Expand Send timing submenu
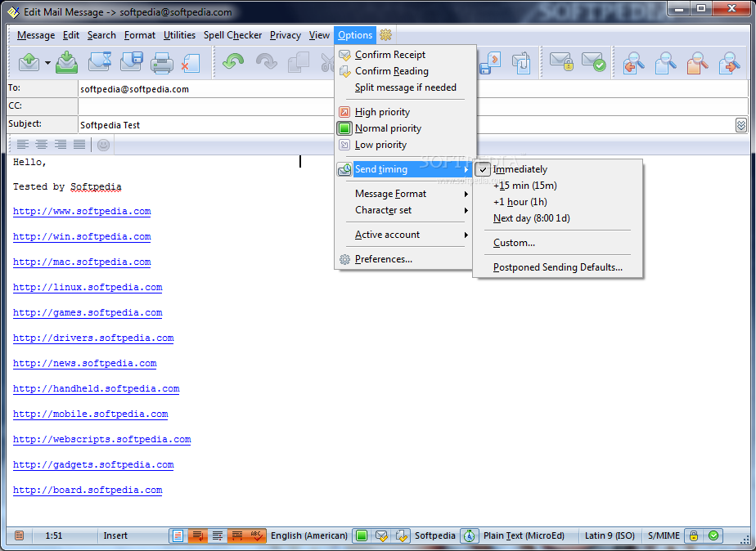Screen dimensions: 756x551 point(403,169)
